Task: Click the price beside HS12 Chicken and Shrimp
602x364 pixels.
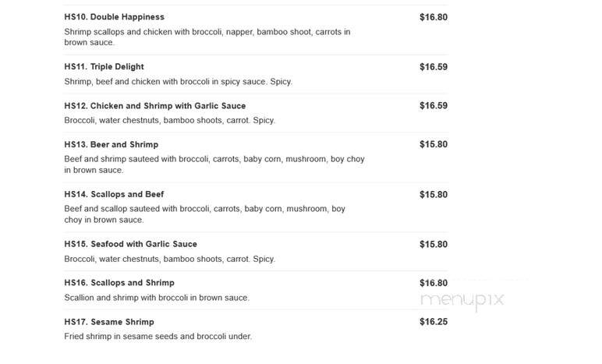Action: pyautogui.click(x=434, y=106)
